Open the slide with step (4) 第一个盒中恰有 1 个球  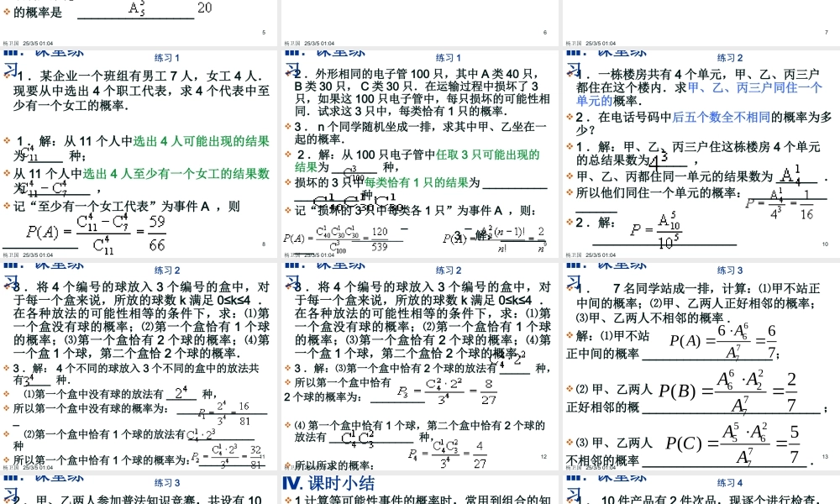click(x=419, y=367)
